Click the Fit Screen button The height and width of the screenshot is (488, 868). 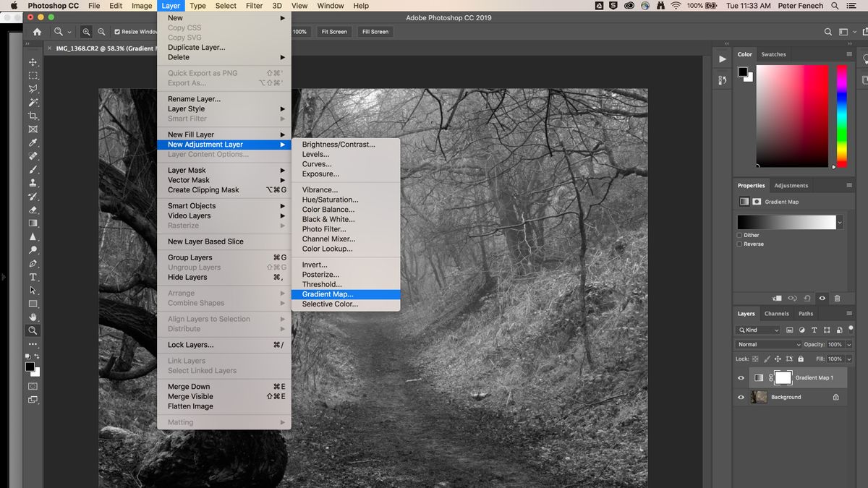coord(333,31)
